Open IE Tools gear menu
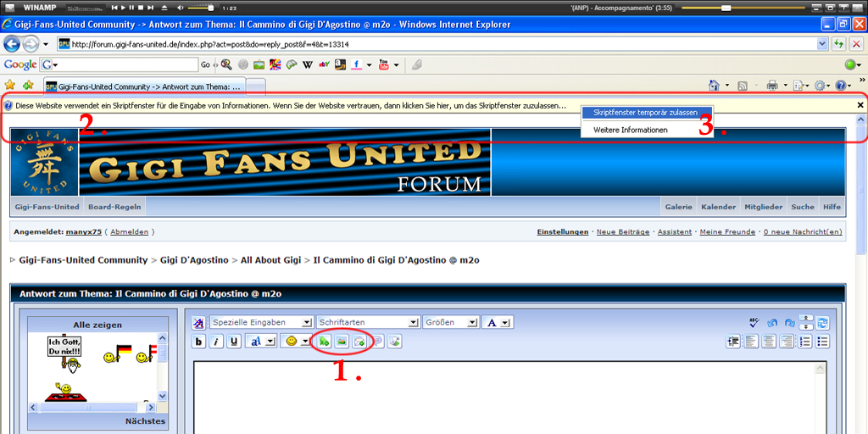The image size is (868, 434). (x=821, y=86)
